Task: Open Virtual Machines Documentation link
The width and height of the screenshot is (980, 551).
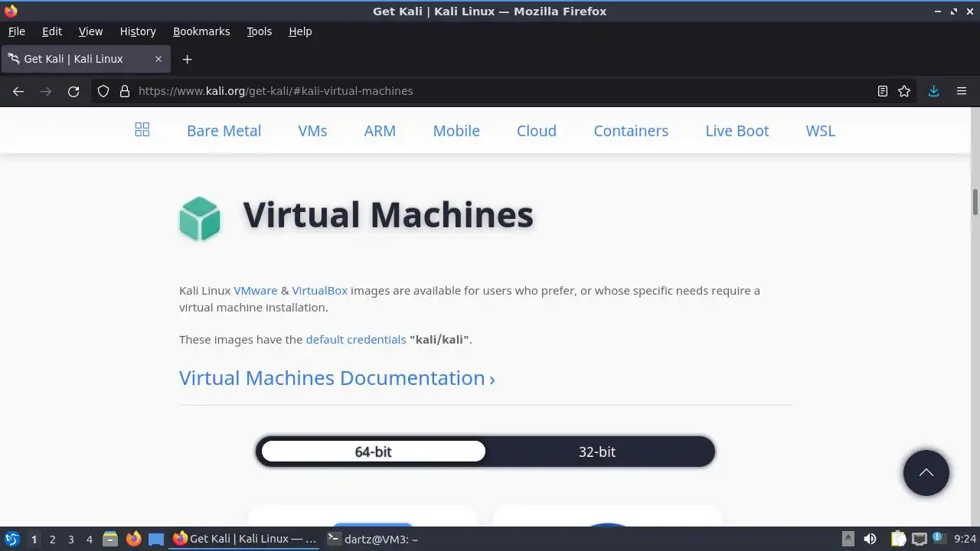Action: click(337, 378)
